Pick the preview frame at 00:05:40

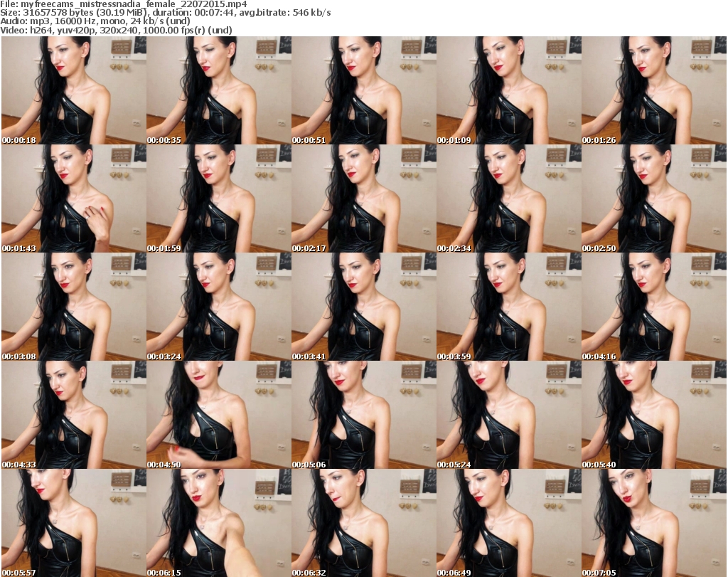(x=654, y=415)
